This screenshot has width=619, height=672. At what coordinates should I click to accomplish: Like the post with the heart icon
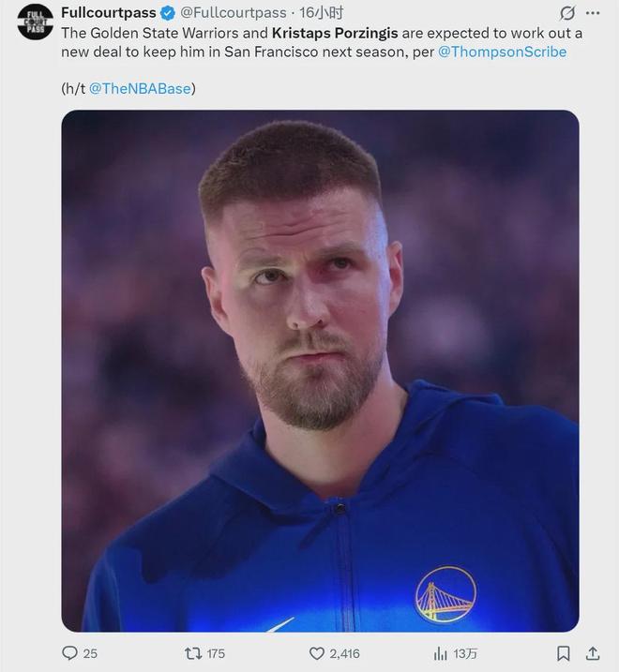317,653
